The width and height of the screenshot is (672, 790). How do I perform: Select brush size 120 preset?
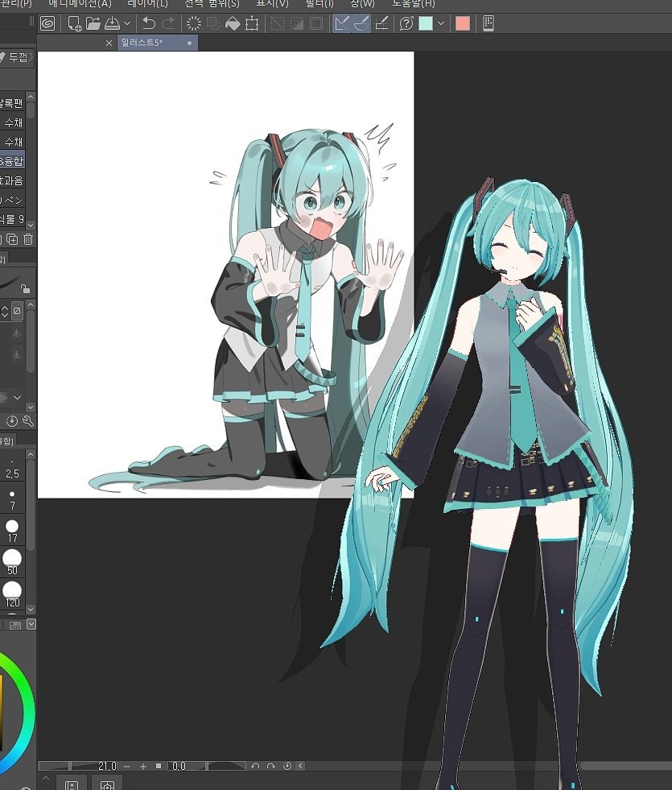click(x=12, y=594)
